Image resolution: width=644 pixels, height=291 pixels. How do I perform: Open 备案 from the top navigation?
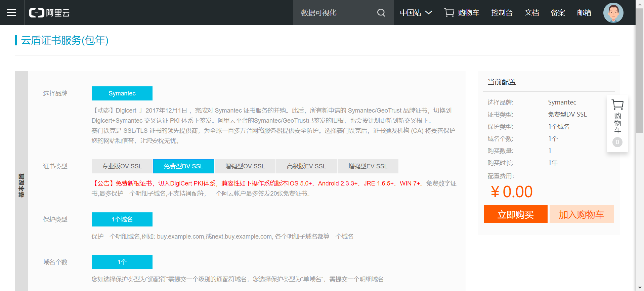[558, 13]
